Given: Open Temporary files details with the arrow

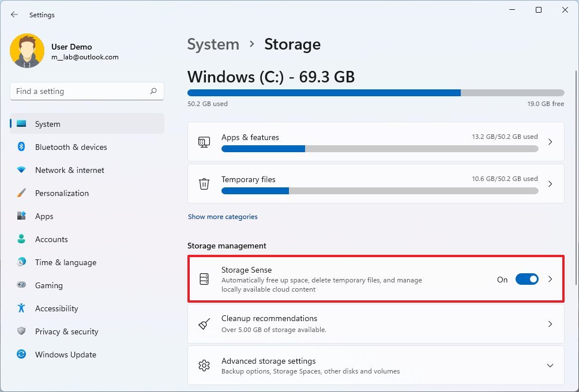Looking at the screenshot, I should [549, 184].
